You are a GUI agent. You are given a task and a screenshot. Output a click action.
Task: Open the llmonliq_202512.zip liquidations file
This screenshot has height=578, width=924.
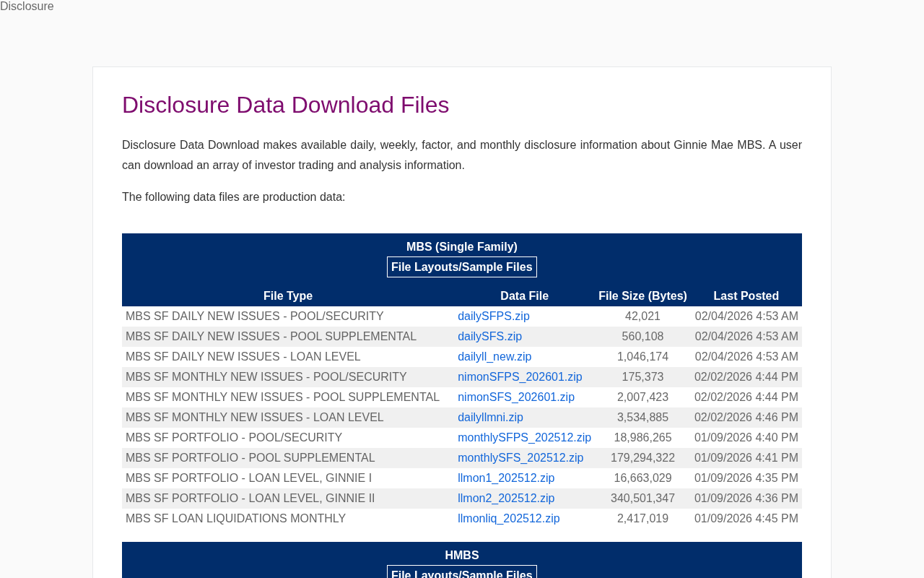point(508,519)
